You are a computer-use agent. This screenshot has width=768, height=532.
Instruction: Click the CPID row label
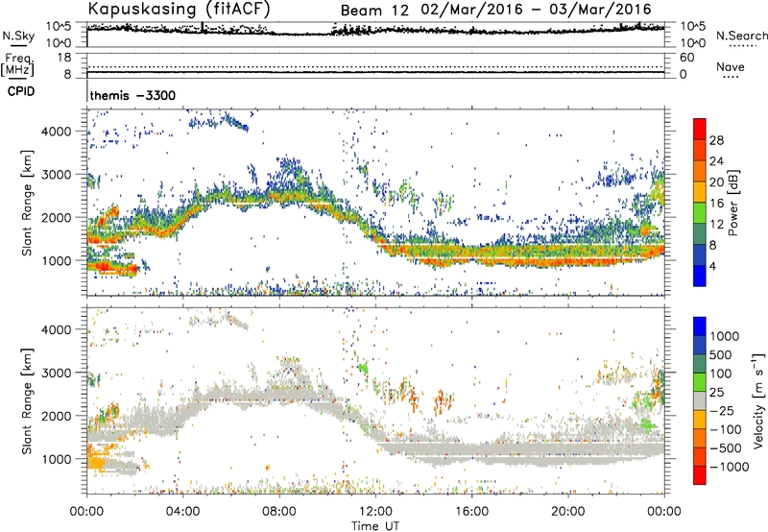tap(21, 91)
